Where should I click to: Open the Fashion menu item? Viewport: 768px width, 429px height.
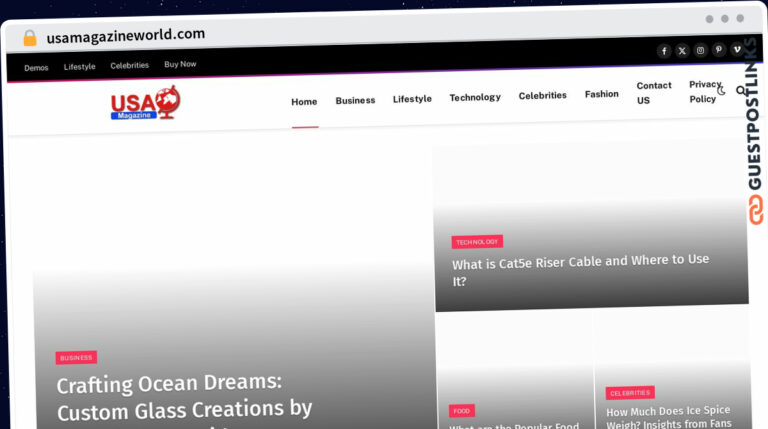point(601,94)
